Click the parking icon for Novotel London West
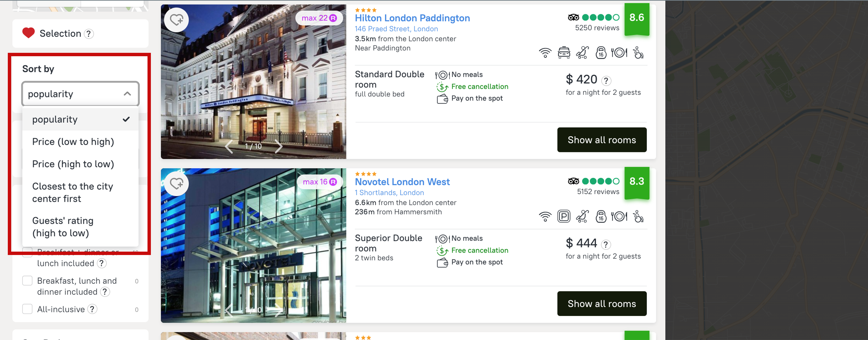This screenshot has height=340, width=868. click(x=564, y=216)
